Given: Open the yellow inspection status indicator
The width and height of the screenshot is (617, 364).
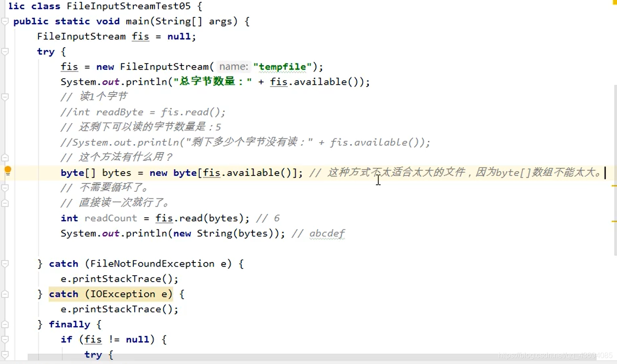Looking at the screenshot, I should [614, 2].
